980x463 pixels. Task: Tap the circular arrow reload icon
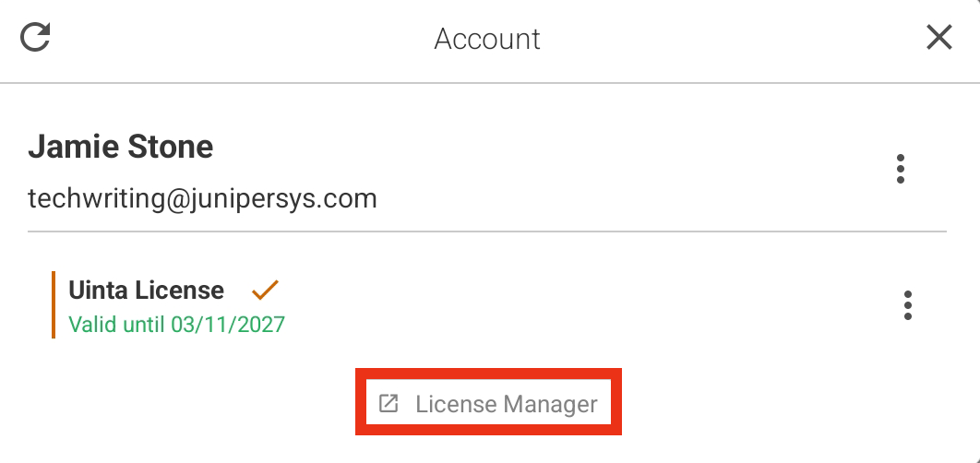pyautogui.click(x=35, y=38)
